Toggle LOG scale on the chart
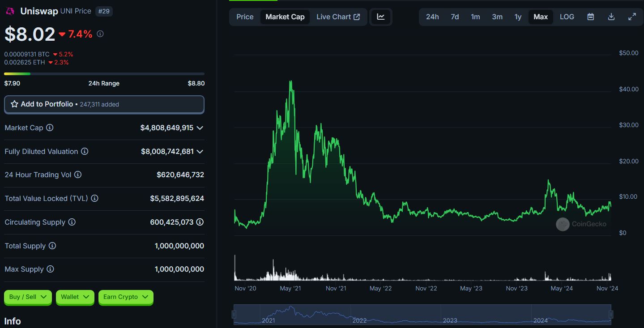 (567, 17)
